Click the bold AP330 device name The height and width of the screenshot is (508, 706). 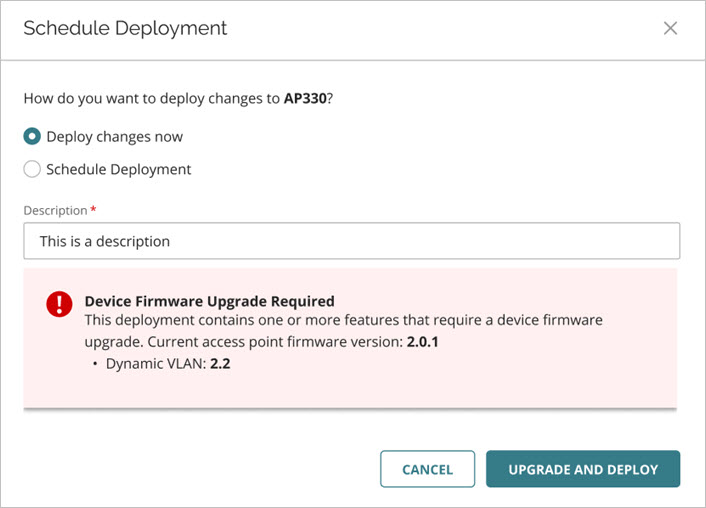[305, 101]
